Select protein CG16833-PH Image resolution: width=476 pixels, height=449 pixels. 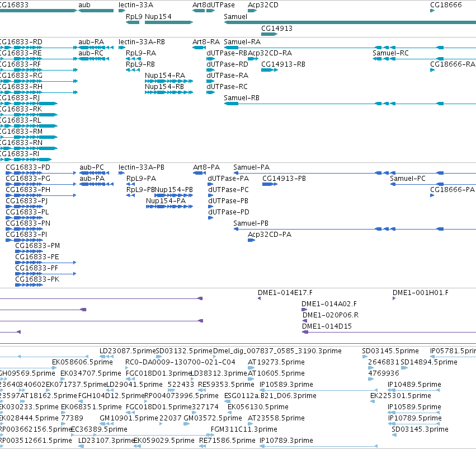28,190
